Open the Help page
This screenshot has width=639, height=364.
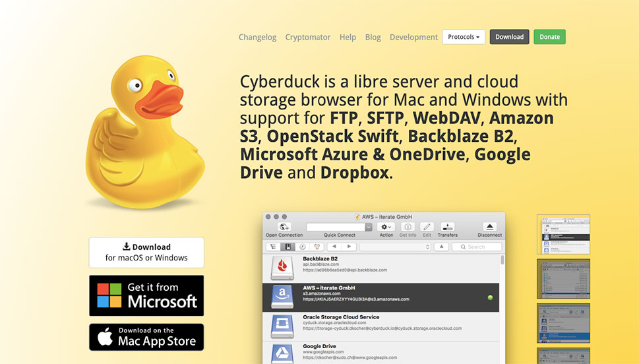point(348,37)
